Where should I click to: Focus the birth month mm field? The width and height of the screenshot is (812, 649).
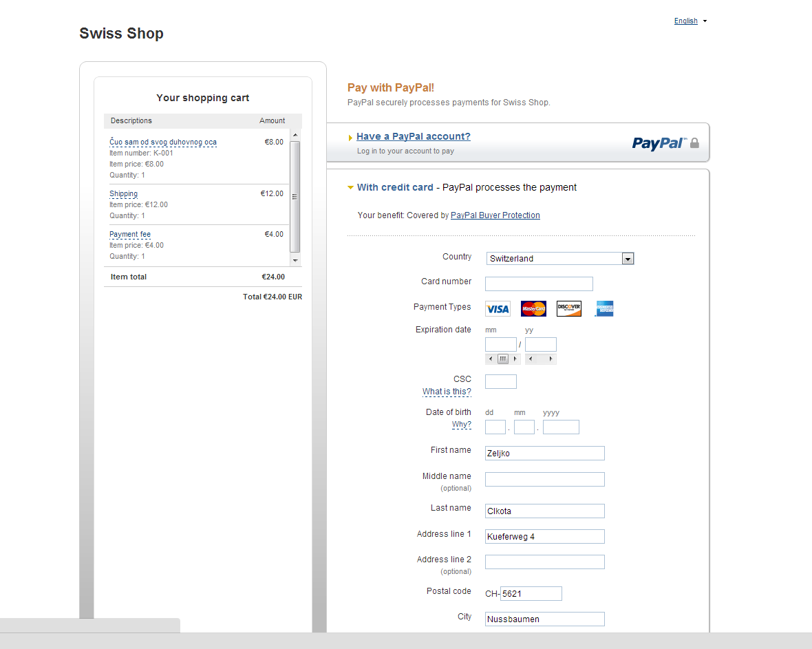[524, 427]
